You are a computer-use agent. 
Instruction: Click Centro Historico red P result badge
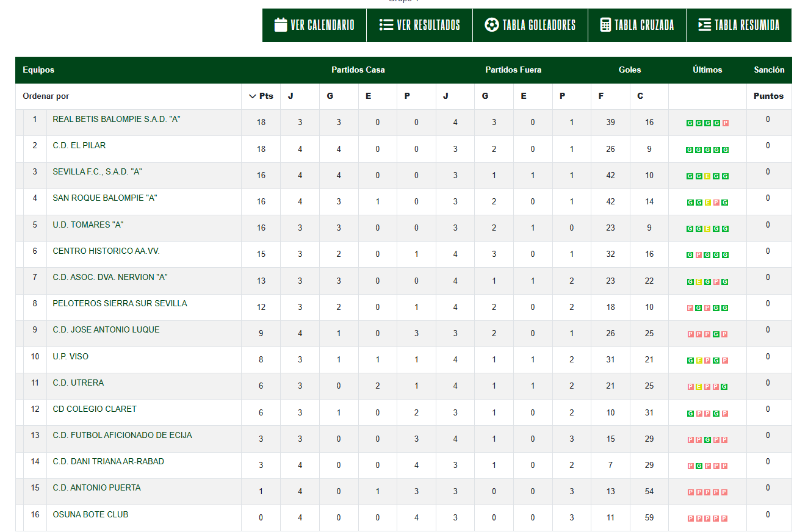coord(699,256)
